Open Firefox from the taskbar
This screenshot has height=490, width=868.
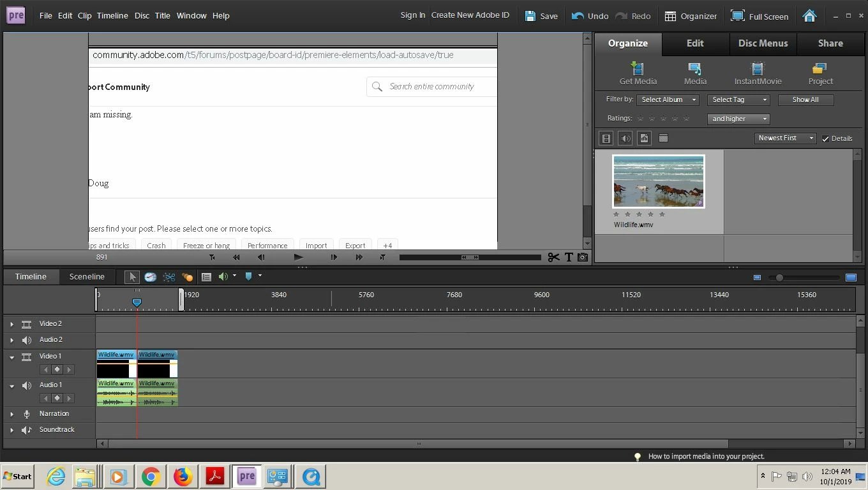[183, 477]
